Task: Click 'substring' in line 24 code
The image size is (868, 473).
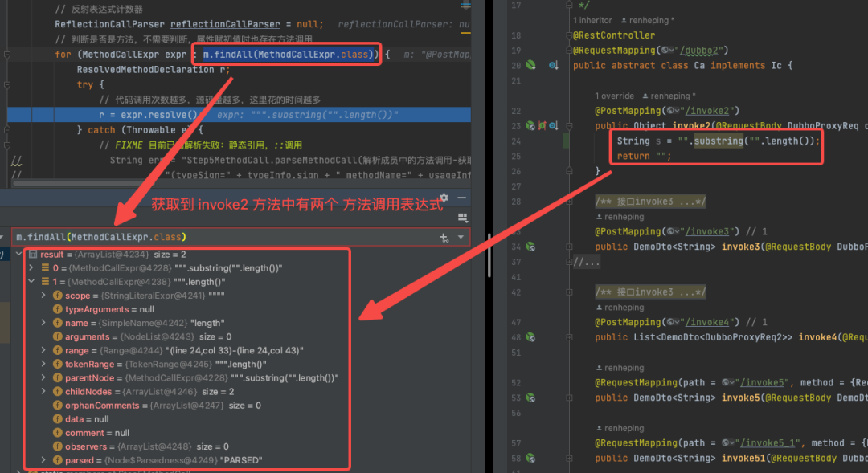Action: pos(719,141)
